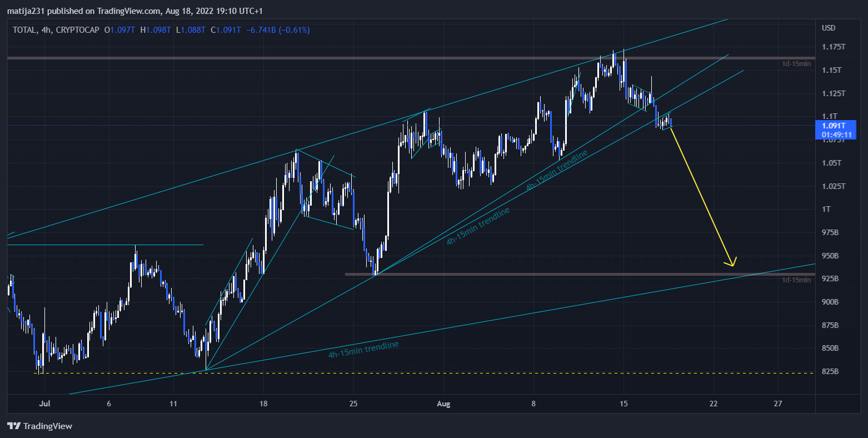Click the change value −6.741B (−0.61%)

pos(278,30)
